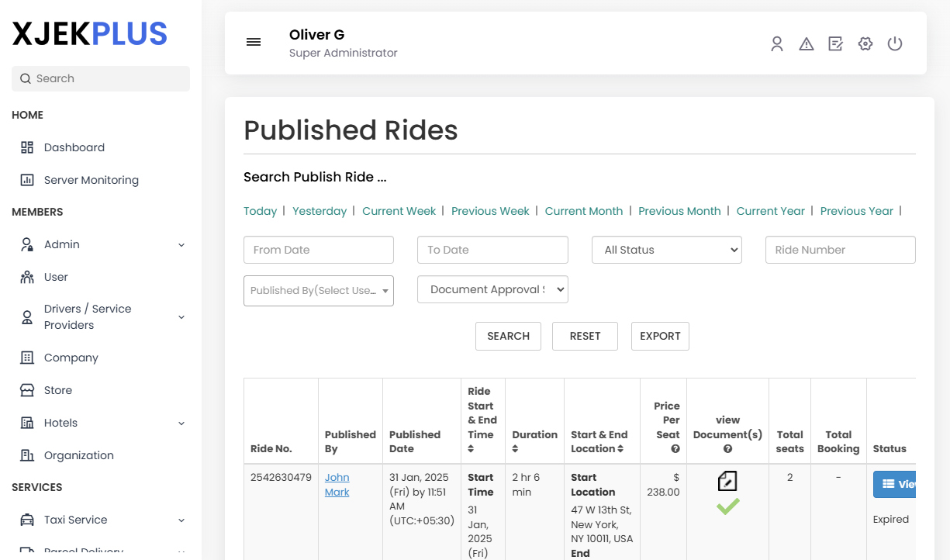The height and width of the screenshot is (560, 950).
Task: Open the document edit icon in header
Action: [x=835, y=43]
